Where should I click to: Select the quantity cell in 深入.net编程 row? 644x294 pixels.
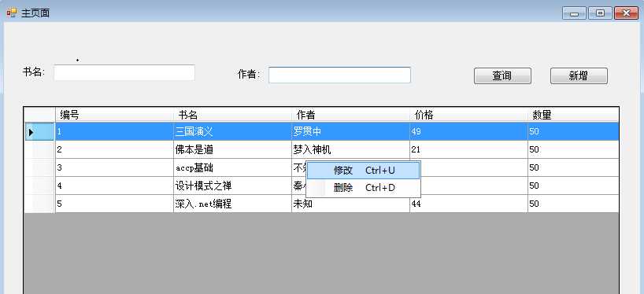pos(573,204)
